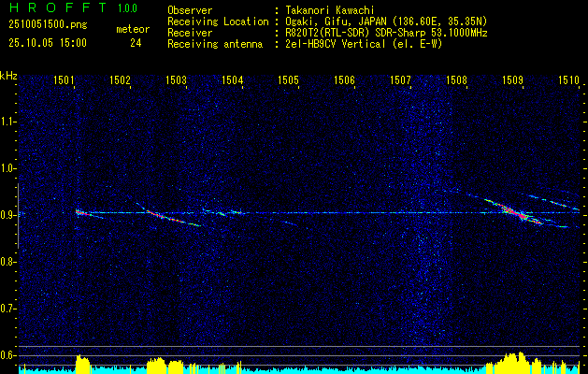Click the 0.9 kHz axis label
Image resolution: width=588 pixels, height=374 pixels.
point(7,215)
